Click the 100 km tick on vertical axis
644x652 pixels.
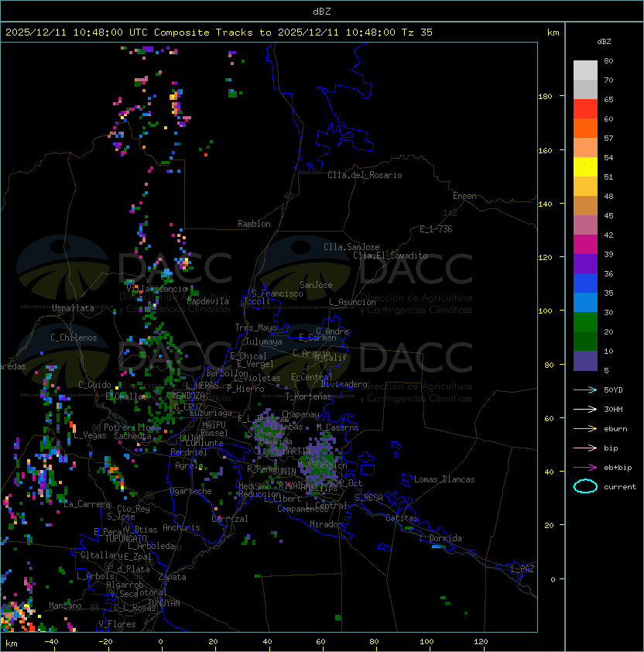click(545, 311)
